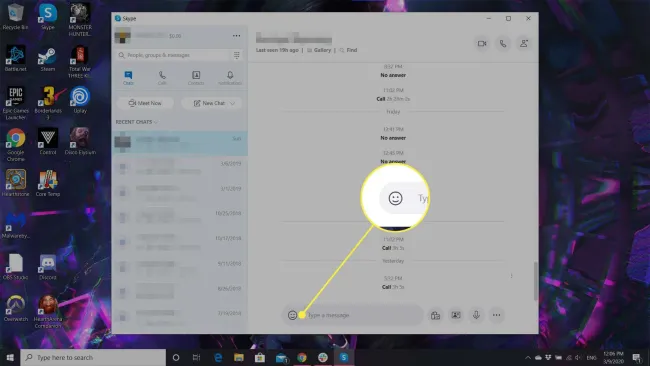Screen dimensions: 650x366
Task: Open Malwarebytes desktop shortcut
Action: pyautogui.click(x=15, y=225)
